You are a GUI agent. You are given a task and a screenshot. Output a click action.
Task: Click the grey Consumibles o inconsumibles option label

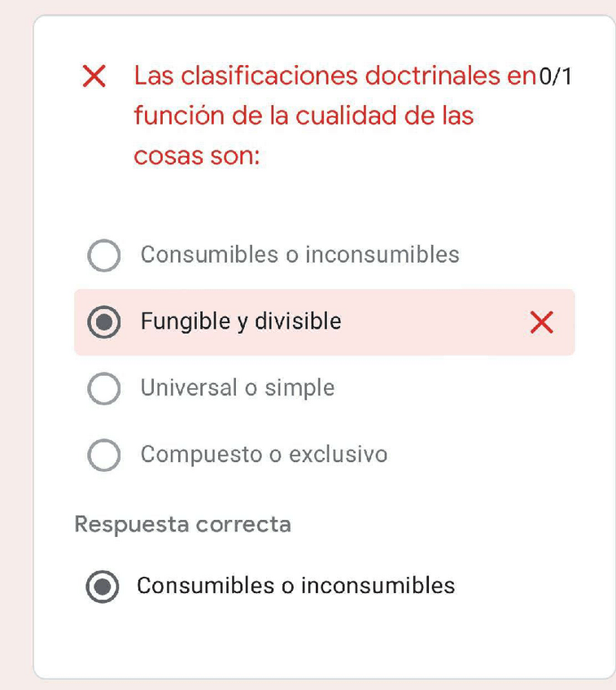(x=299, y=255)
